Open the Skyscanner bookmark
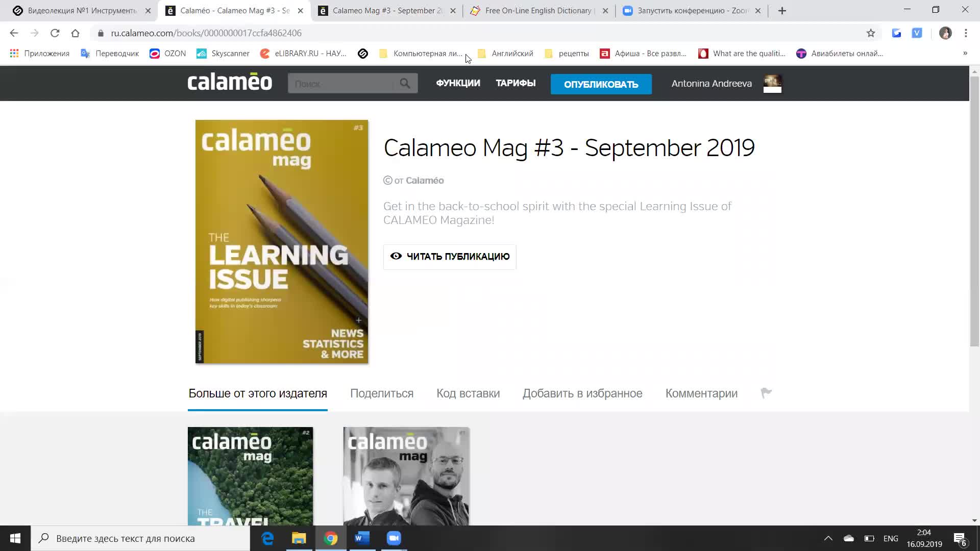Image resolution: width=980 pixels, height=551 pixels. click(x=223, y=54)
